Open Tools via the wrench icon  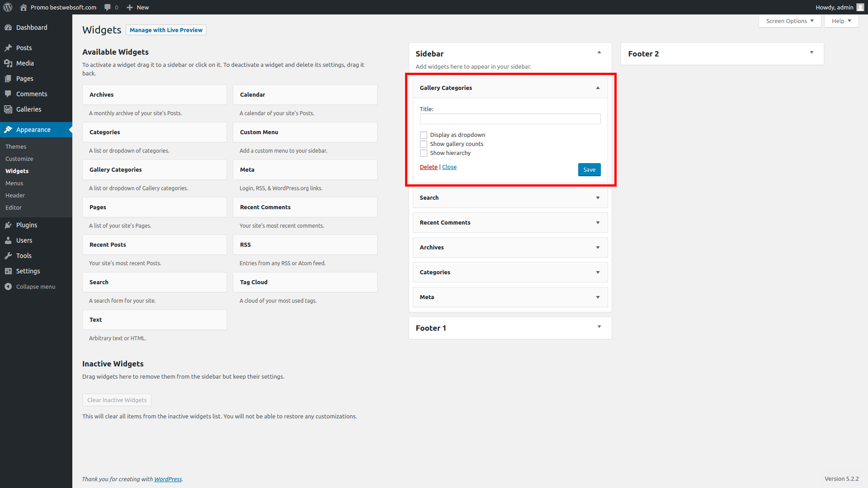tap(9, 255)
